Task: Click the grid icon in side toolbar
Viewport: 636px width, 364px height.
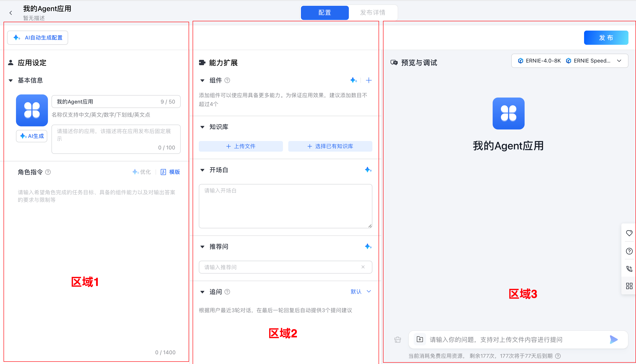Action: pyautogui.click(x=629, y=286)
